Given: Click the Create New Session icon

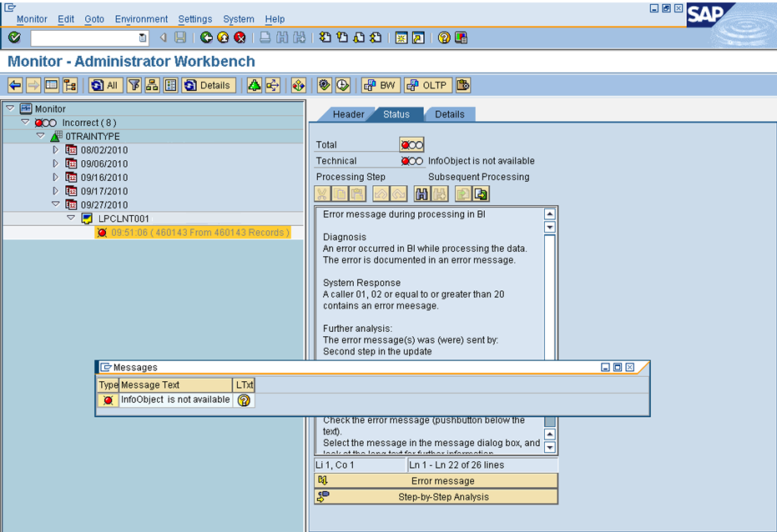Looking at the screenshot, I should coord(401,38).
